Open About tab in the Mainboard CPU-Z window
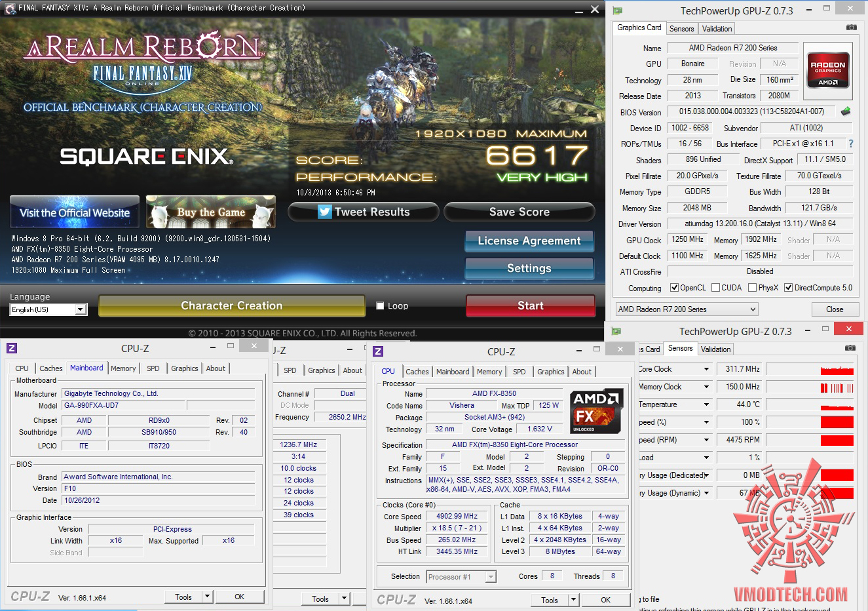The height and width of the screenshot is (611, 868). pyautogui.click(x=216, y=368)
